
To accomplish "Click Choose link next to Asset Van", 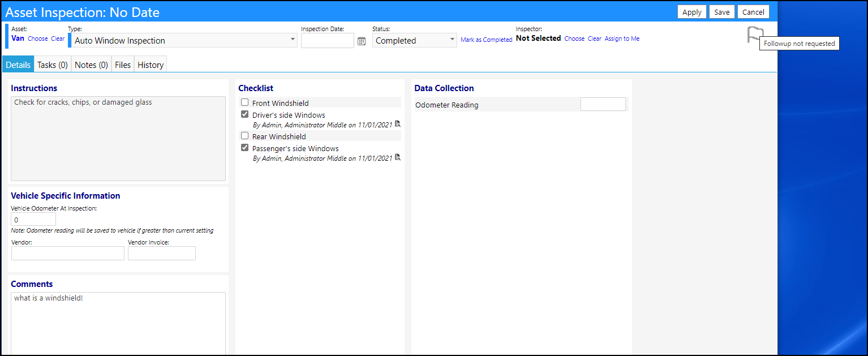I will 38,38.
